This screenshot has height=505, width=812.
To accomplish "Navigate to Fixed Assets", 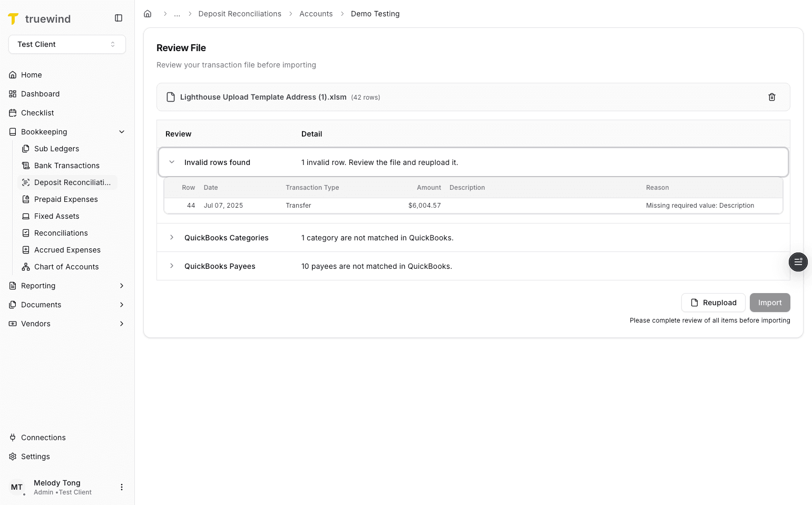I will pyautogui.click(x=57, y=216).
